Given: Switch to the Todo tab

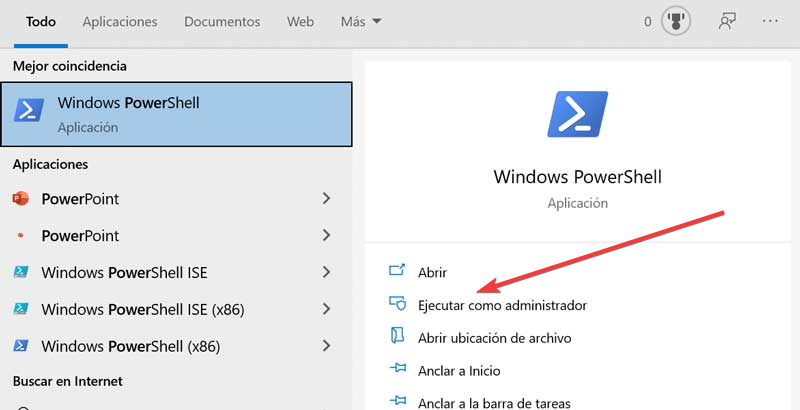Looking at the screenshot, I should click(41, 22).
